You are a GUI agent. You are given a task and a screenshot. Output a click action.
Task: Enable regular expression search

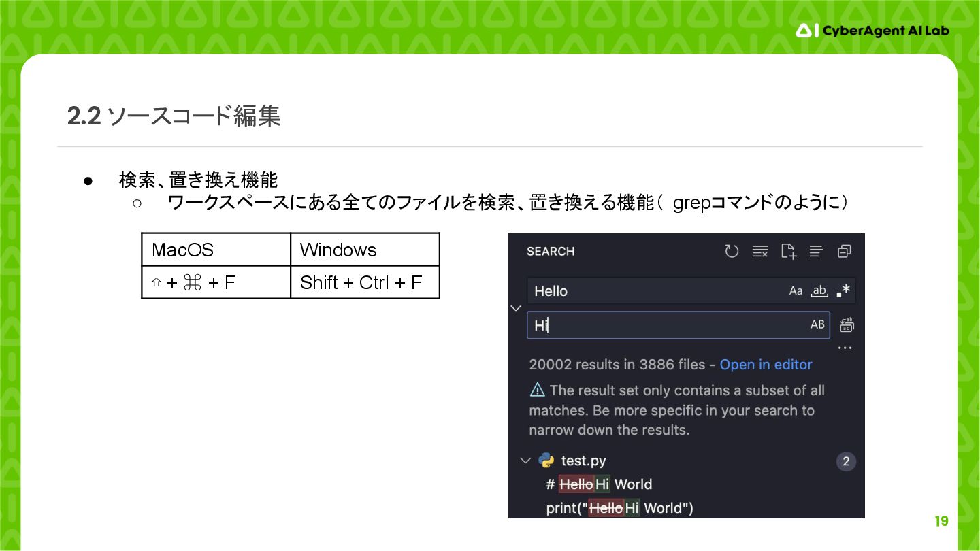844,291
